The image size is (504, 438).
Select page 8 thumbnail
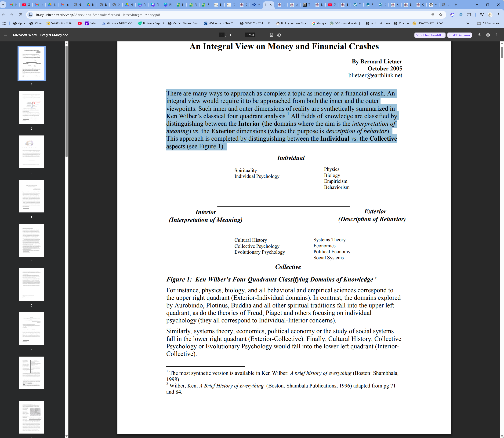[x=32, y=373]
